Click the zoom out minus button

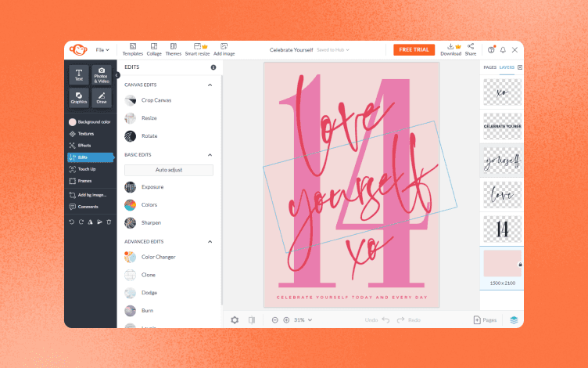click(x=275, y=320)
